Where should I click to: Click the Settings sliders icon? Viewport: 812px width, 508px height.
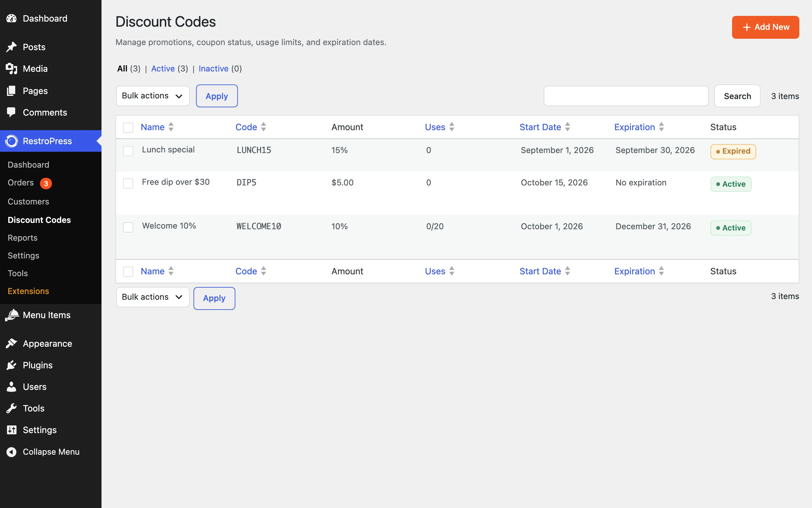[11, 430]
